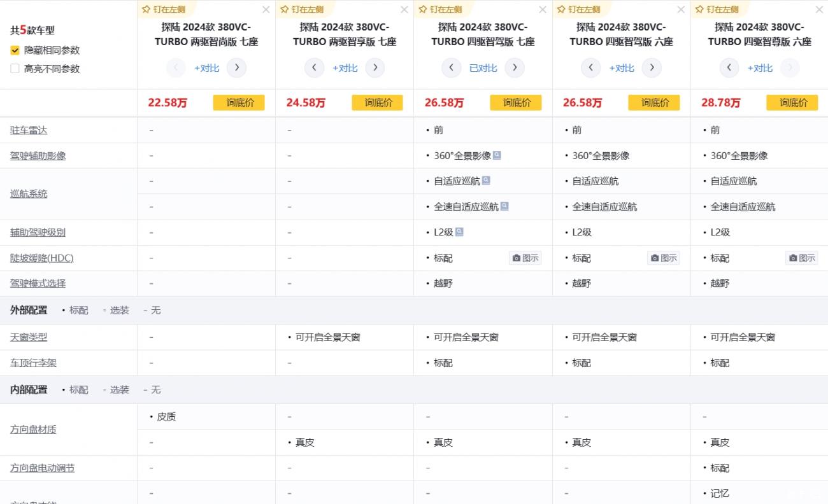The image size is (828, 504).
Task: Click 询底价 for the 28.78万 model
Action: pos(792,102)
